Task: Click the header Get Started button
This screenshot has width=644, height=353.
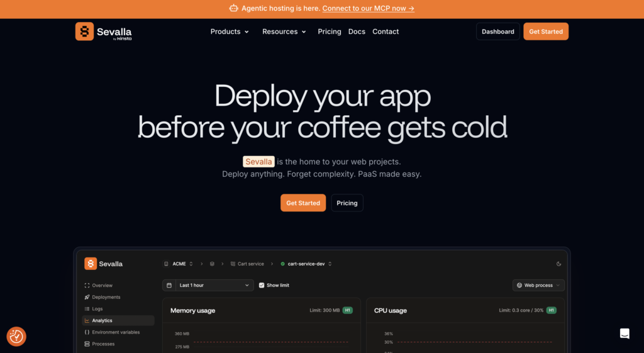Action: pyautogui.click(x=546, y=31)
